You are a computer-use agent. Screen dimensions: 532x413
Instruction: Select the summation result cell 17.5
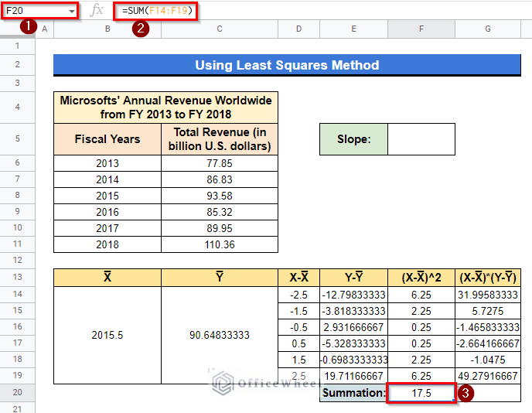421,393
